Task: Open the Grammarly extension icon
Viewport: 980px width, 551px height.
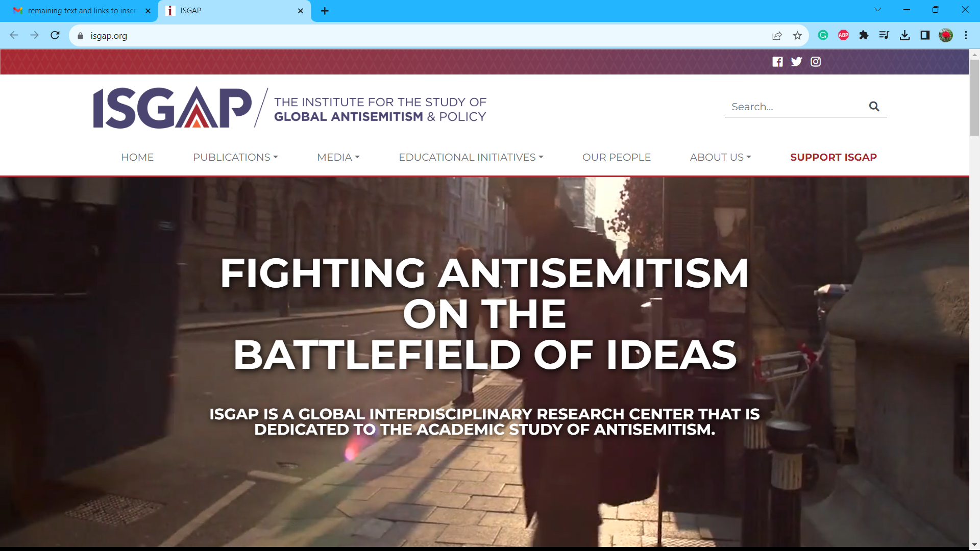Action: point(823,35)
